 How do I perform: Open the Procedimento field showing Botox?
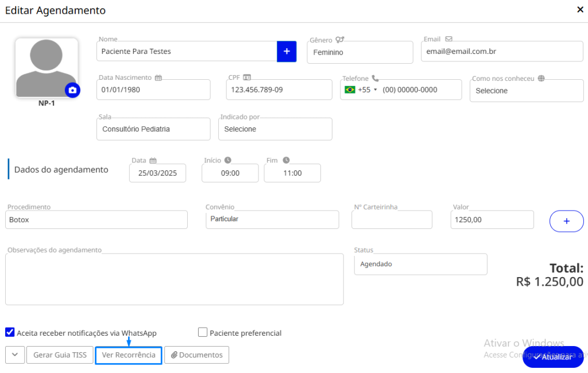click(96, 220)
